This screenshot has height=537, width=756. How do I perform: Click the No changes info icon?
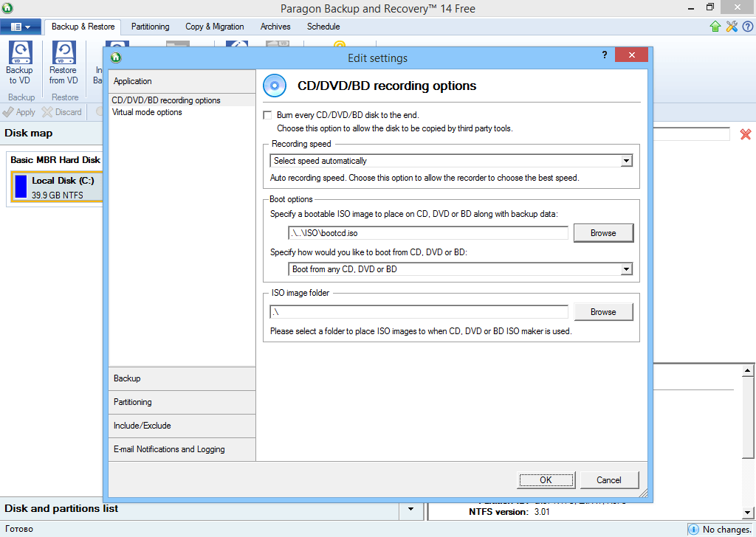pos(693,529)
